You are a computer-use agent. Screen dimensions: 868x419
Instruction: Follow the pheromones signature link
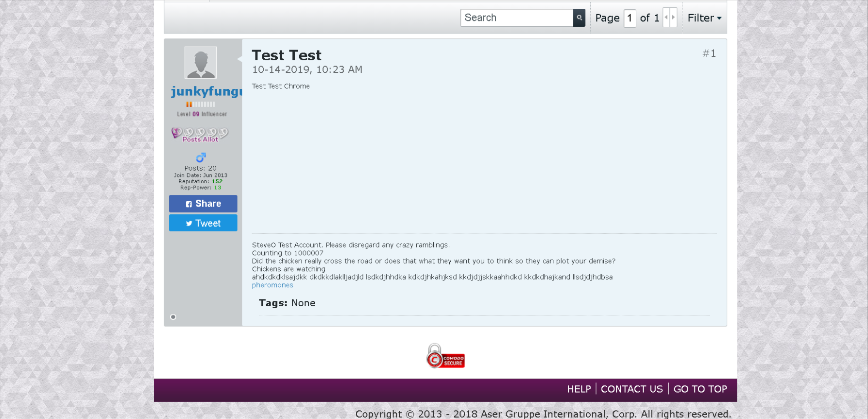(272, 285)
